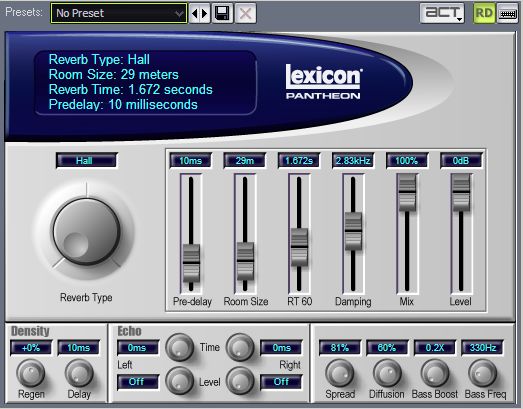Click the Reverb Type knob
This screenshot has height=409, width=523.
86,232
